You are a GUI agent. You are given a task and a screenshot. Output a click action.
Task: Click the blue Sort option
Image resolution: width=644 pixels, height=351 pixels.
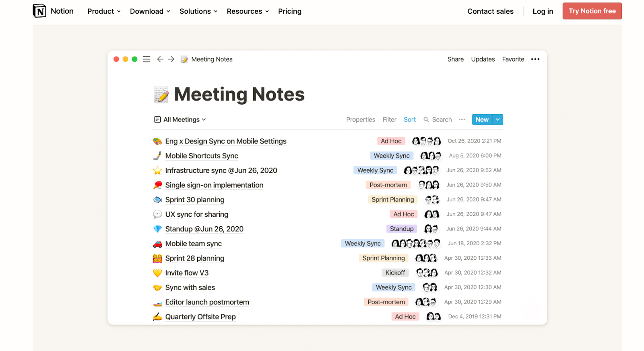410,119
